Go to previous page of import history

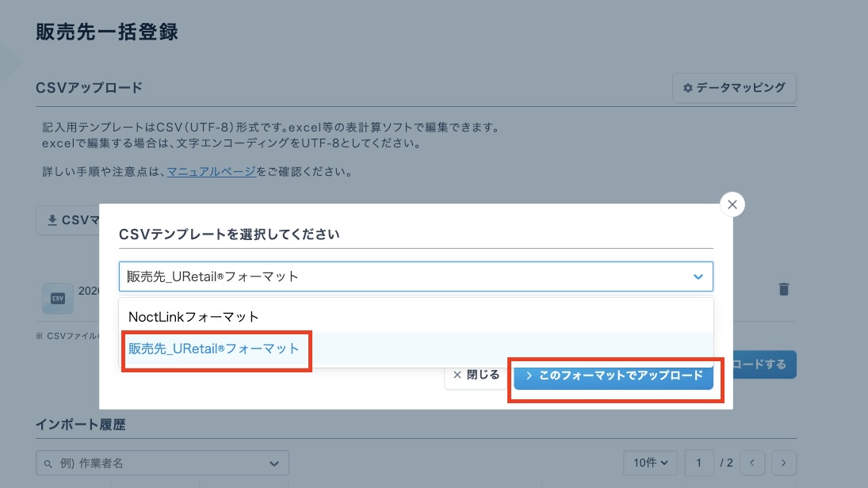click(x=752, y=463)
